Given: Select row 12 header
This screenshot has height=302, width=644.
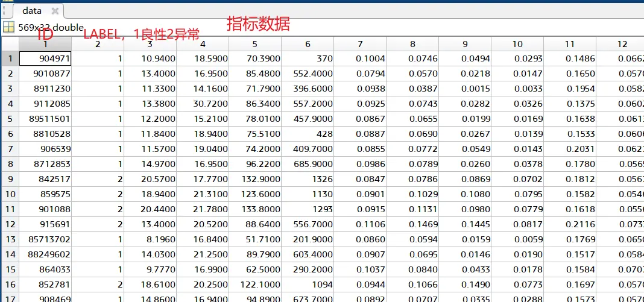Looking at the screenshot, I should point(10,224).
